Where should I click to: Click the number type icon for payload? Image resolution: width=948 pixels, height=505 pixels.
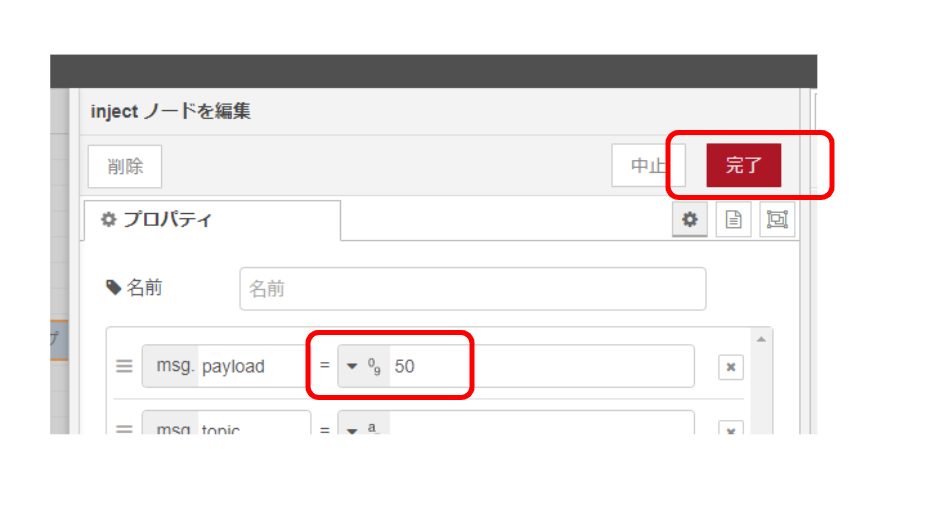click(374, 367)
